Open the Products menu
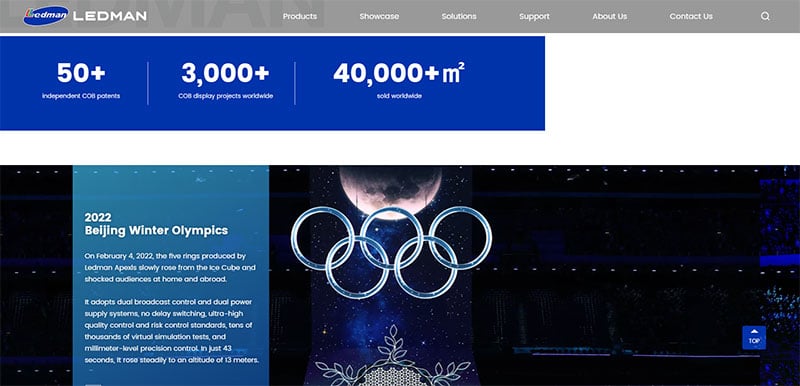Viewport: 800px width, 386px height. pyautogui.click(x=299, y=16)
